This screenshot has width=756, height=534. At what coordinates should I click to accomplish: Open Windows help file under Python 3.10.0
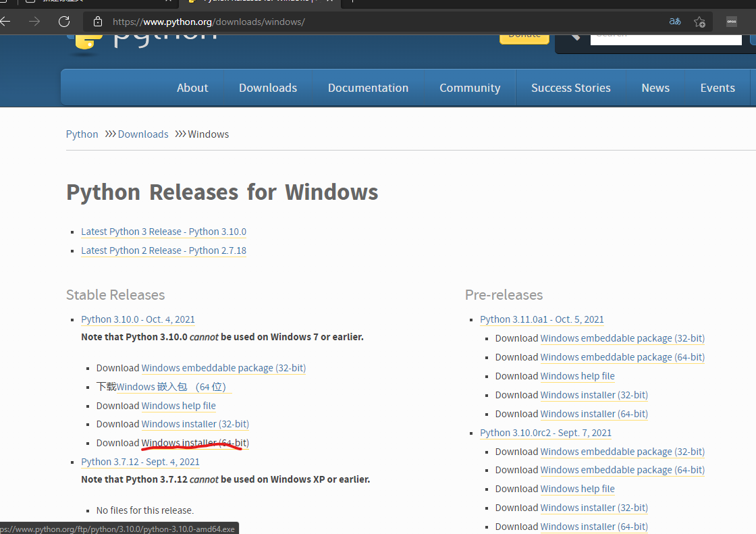point(178,406)
